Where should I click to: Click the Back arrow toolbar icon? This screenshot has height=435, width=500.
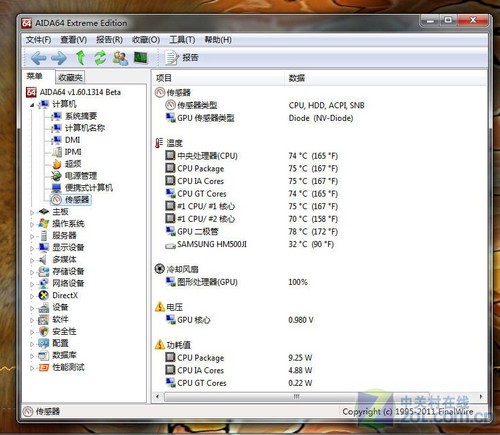(39, 58)
